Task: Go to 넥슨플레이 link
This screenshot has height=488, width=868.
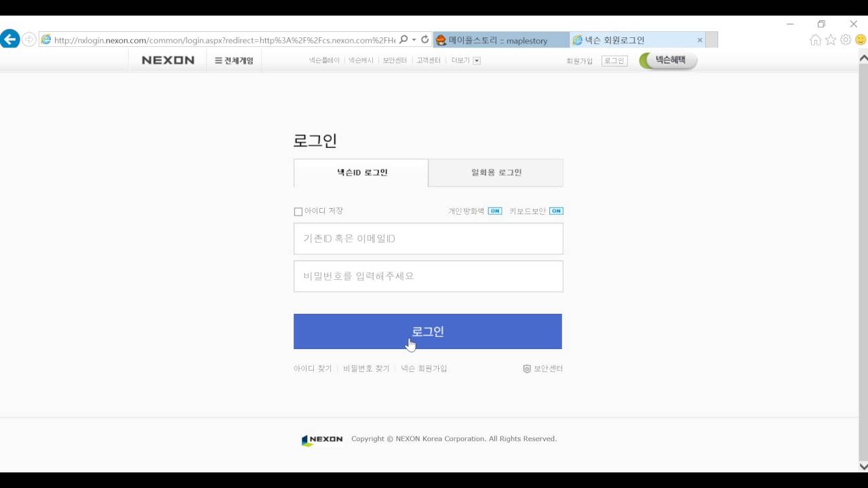Action: tap(324, 60)
